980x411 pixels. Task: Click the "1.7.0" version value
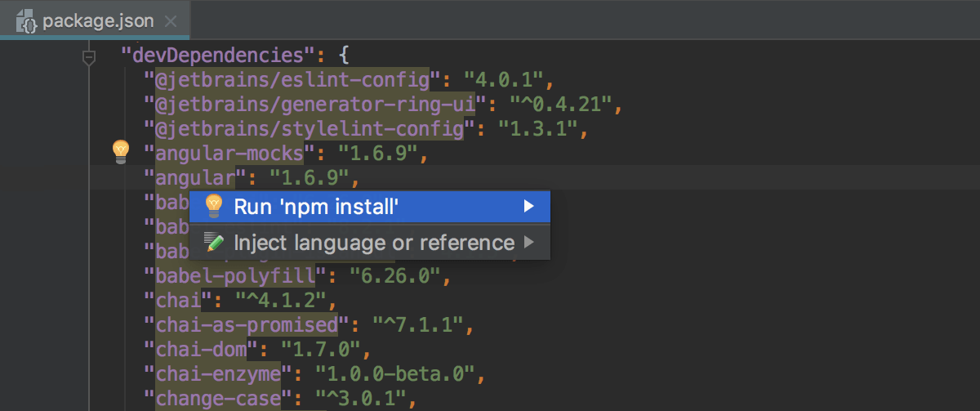click(x=321, y=348)
